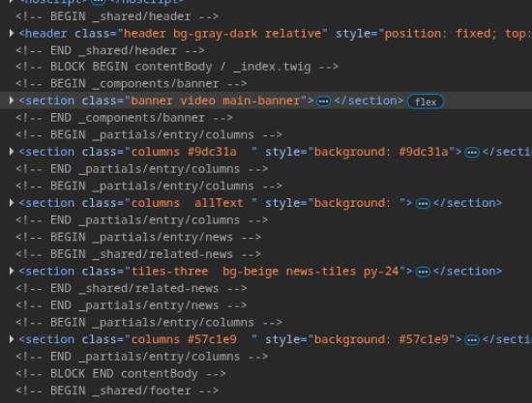
Task: Expand the columns allText section
Action: click(x=12, y=203)
